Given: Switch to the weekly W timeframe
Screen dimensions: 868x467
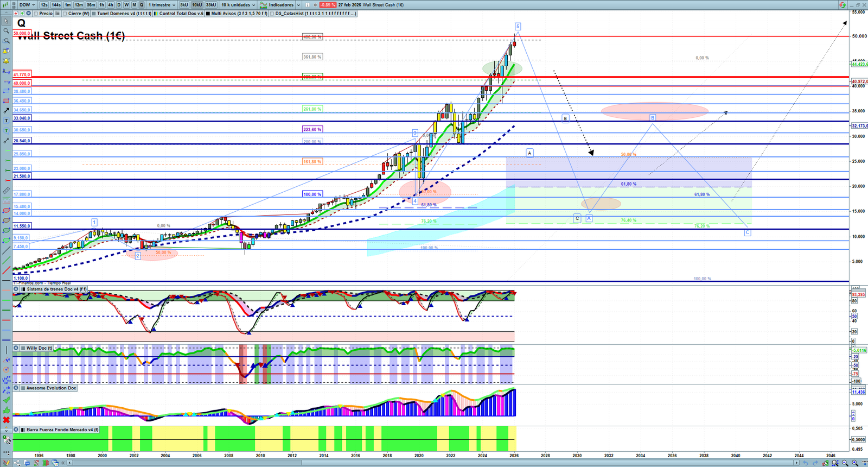Looking at the screenshot, I should [126, 5].
